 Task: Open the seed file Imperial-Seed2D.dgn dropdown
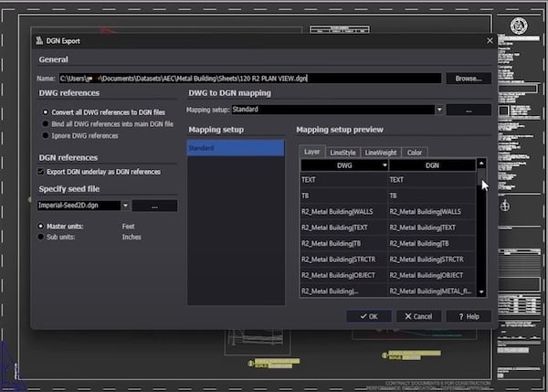click(x=124, y=206)
